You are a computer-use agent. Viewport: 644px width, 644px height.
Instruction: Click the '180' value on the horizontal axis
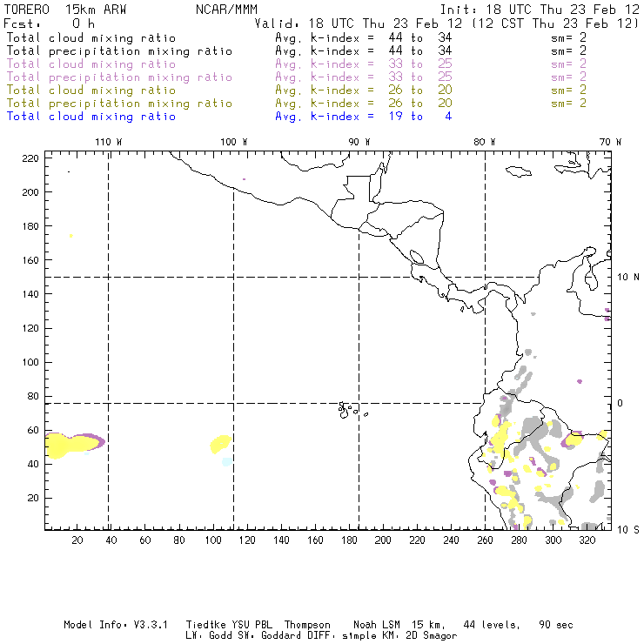(x=349, y=540)
